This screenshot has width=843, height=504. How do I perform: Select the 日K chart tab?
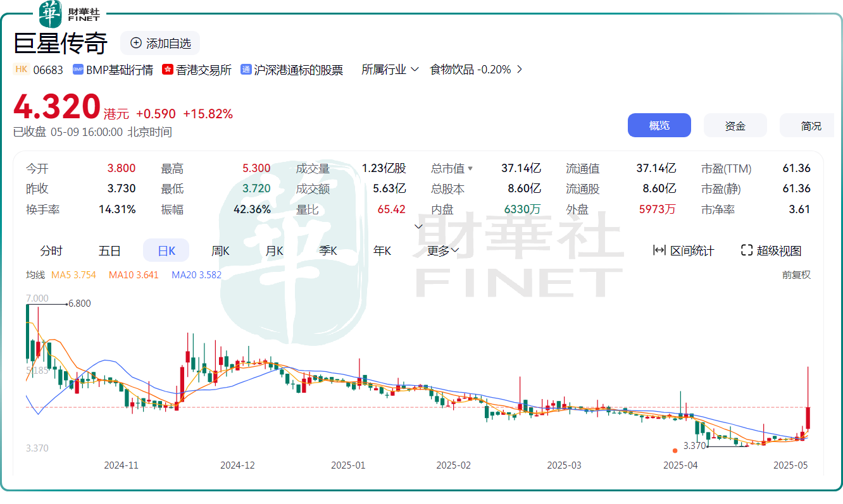pos(166,250)
